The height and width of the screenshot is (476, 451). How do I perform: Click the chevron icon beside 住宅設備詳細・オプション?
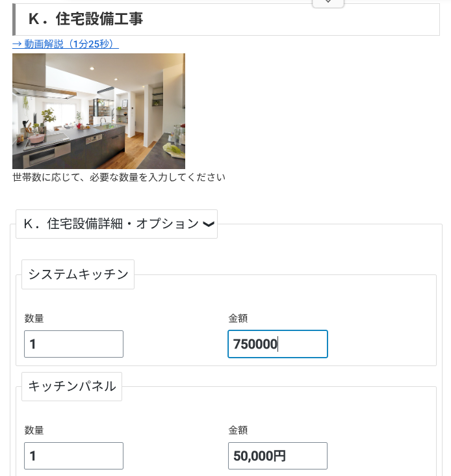coord(209,224)
